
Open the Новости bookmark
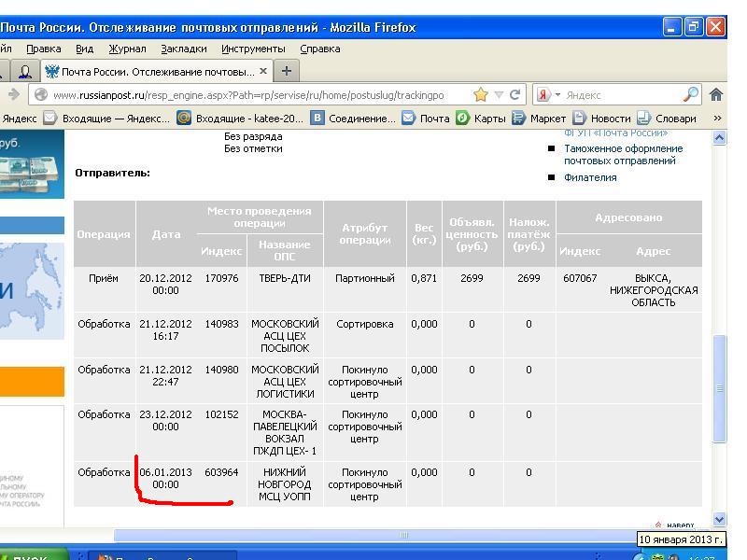coord(601,119)
